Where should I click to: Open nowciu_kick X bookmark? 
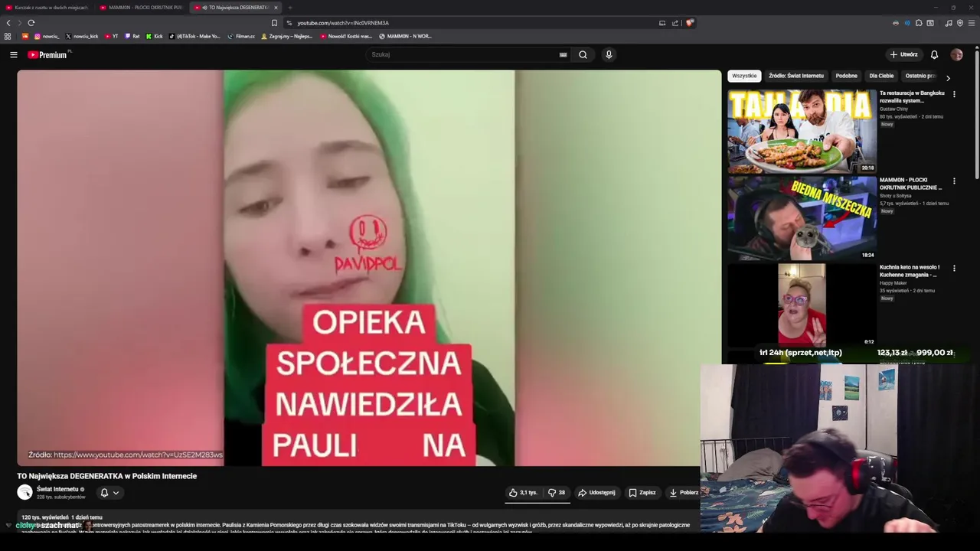[x=82, y=36]
